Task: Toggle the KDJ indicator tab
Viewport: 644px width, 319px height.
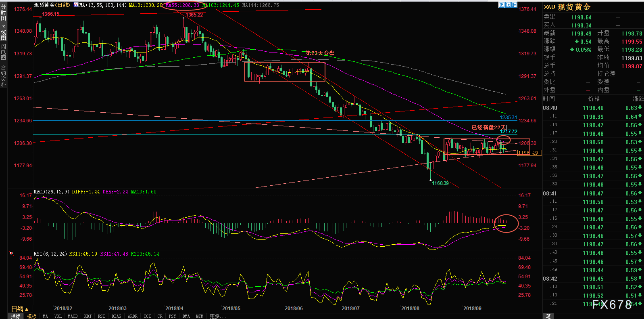Action: (x=88, y=316)
